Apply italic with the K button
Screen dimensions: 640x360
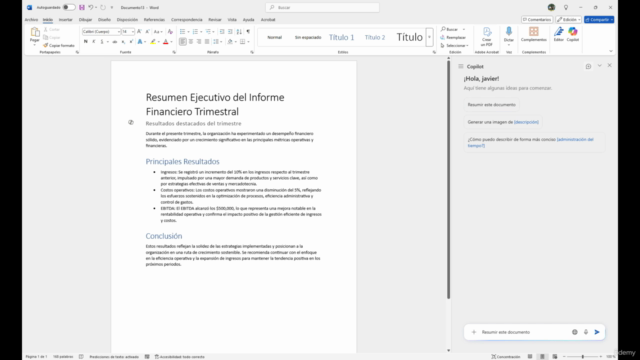point(93,42)
